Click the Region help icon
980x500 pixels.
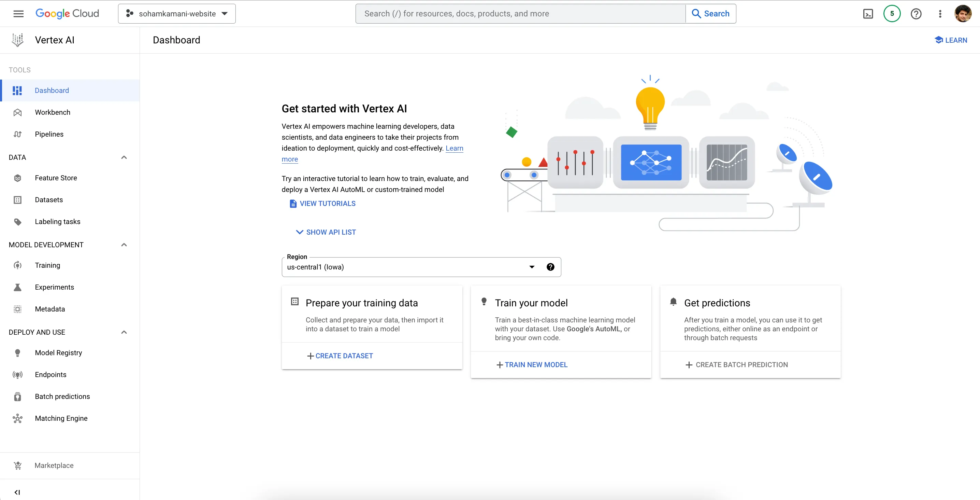(550, 267)
